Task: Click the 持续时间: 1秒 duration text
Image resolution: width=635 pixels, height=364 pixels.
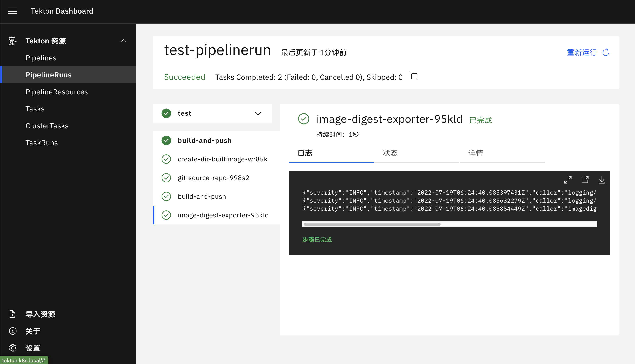Action: coord(337,134)
